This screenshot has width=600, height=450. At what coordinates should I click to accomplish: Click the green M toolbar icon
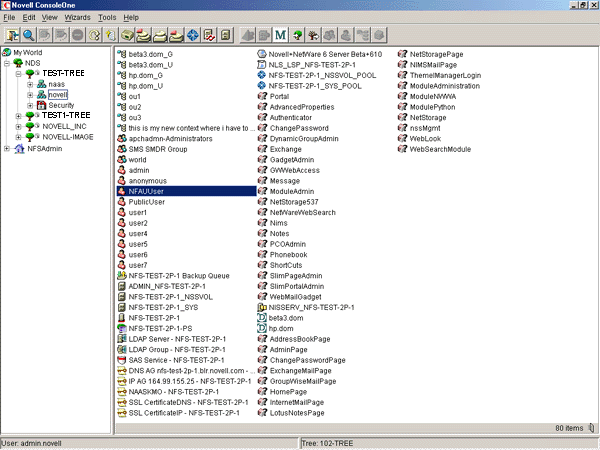tap(281, 34)
